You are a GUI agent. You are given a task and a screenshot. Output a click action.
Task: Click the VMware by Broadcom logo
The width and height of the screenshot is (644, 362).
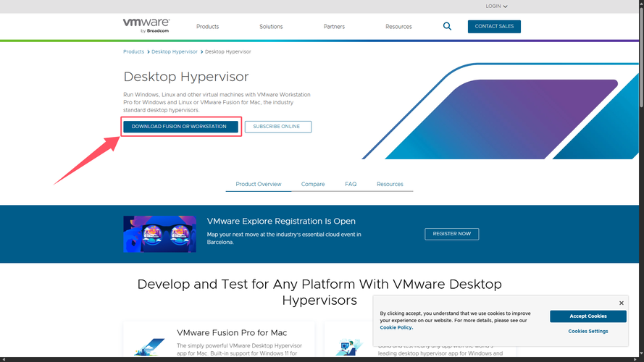point(146,25)
